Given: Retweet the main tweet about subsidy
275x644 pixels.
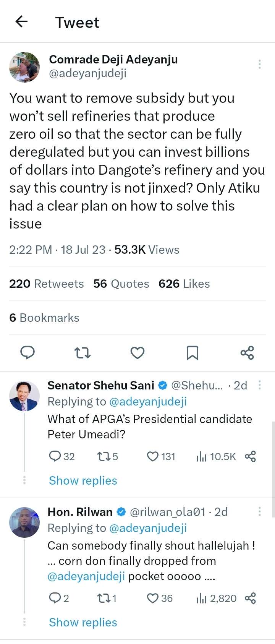Looking at the screenshot, I should coord(82,352).
